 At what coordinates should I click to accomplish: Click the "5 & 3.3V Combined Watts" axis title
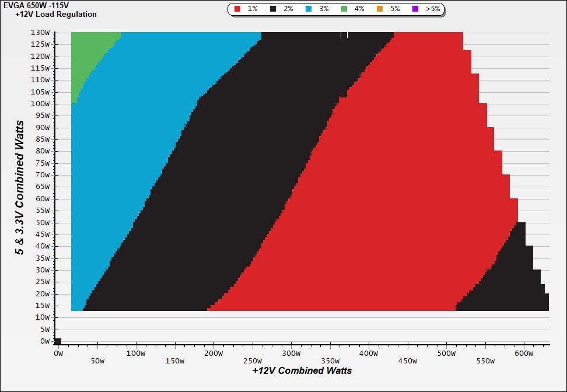[20, 188]
